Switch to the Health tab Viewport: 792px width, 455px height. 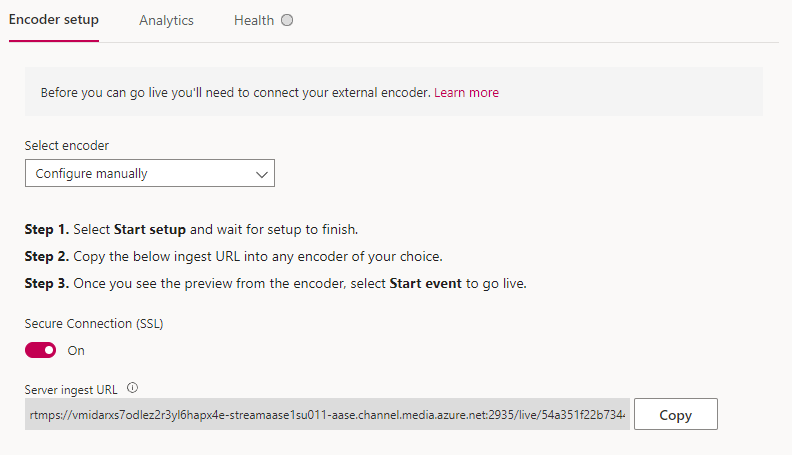coord(254,20)
